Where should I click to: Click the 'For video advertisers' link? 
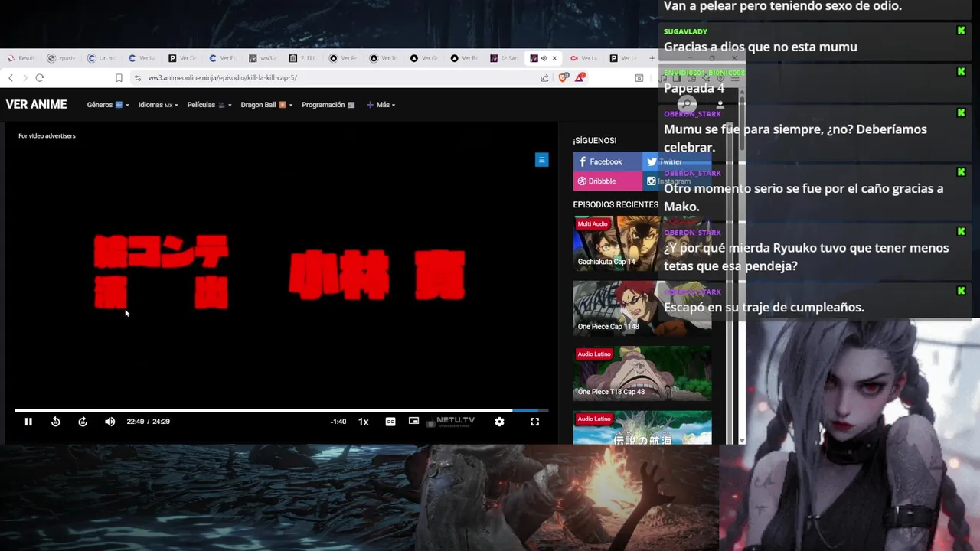click(x=47, y=136)
